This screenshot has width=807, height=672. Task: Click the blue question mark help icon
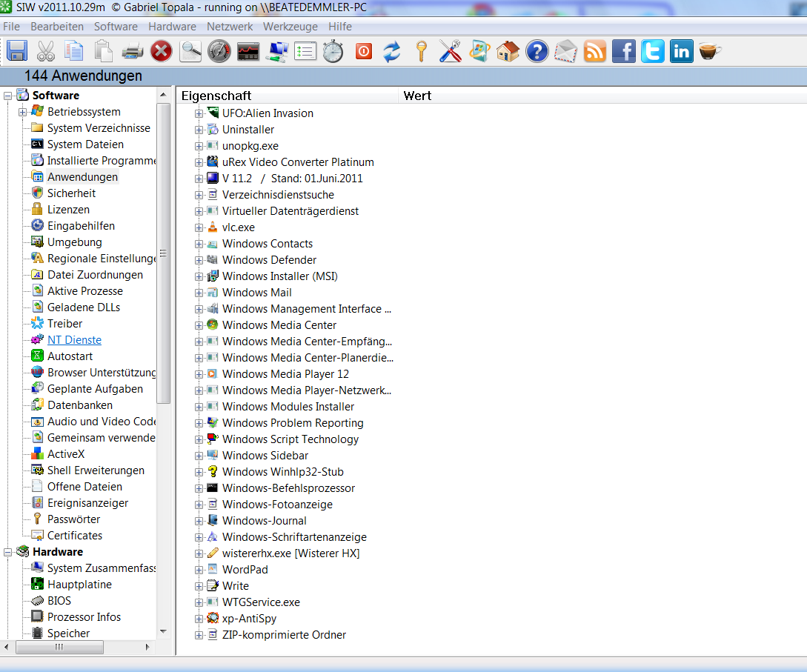tap(537, 51)
